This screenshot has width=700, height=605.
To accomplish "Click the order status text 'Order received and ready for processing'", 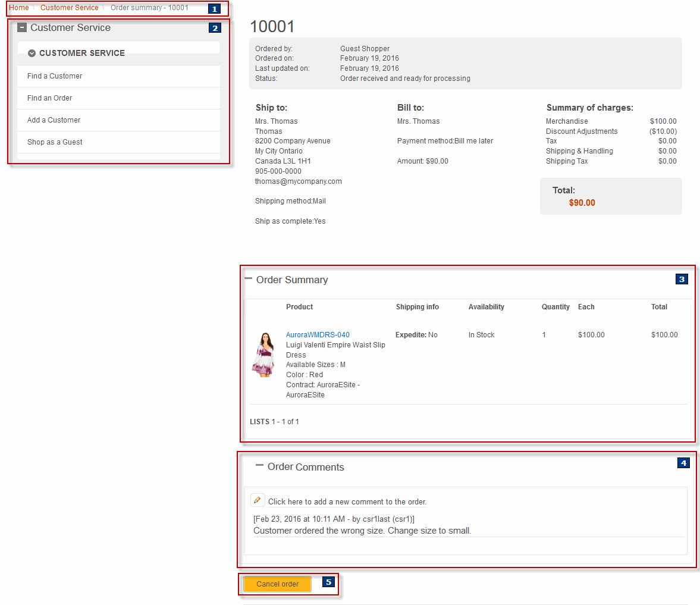I will 405,79.
